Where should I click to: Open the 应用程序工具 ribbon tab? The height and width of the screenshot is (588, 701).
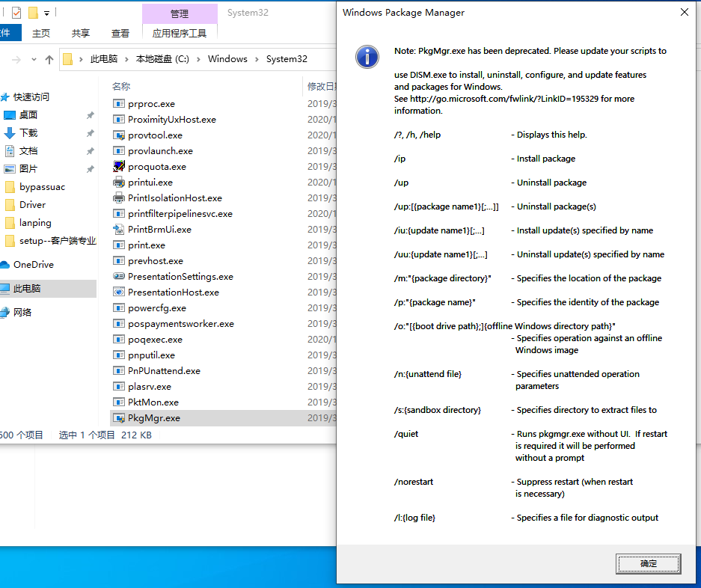coord(180,33)
